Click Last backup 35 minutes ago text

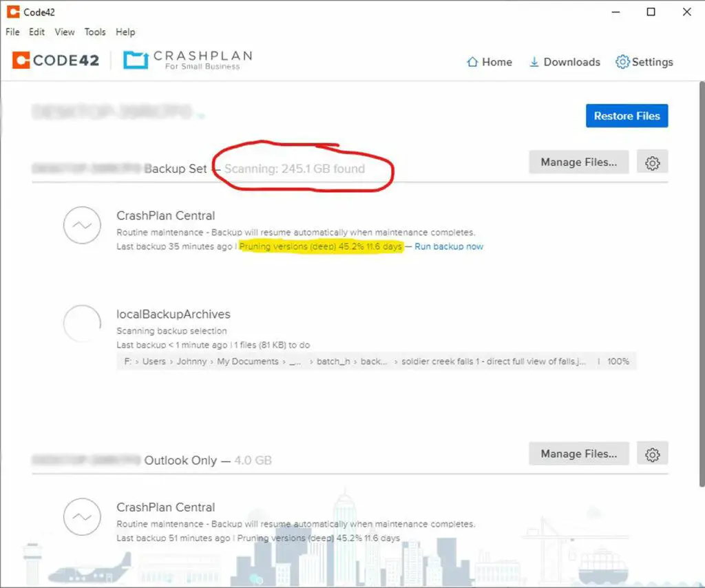[x=174, y=246]
